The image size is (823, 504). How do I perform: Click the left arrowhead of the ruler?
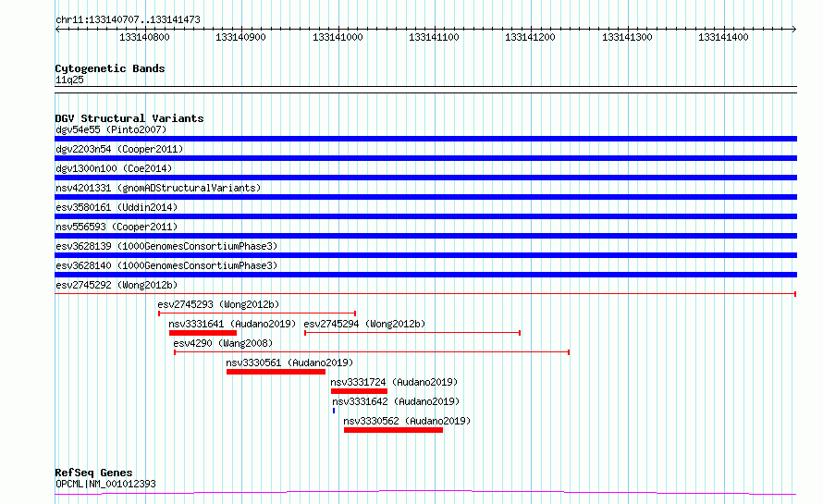click(x=57, y=29)
